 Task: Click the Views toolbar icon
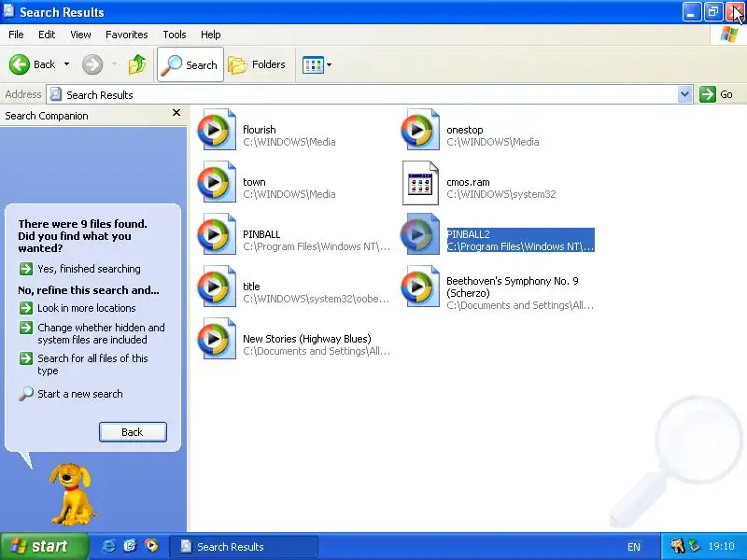tap(313, 64)
